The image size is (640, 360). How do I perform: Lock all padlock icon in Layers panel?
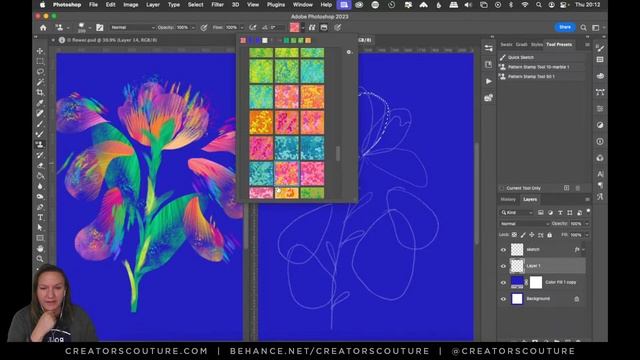pos(549,235)
